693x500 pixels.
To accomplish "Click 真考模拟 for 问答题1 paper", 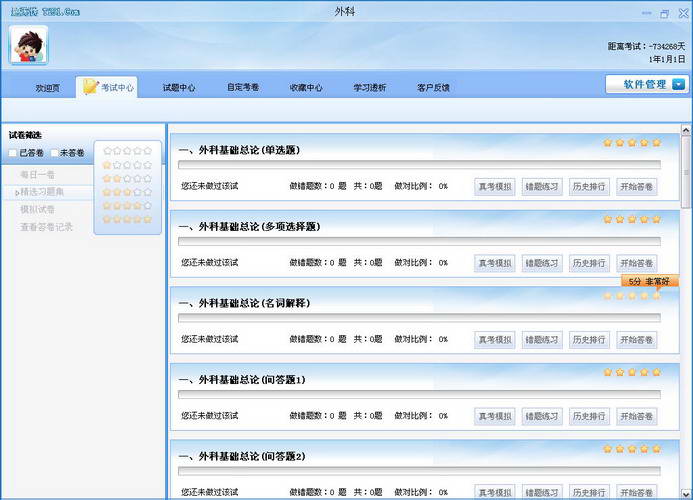I will [x=495, y=416].
